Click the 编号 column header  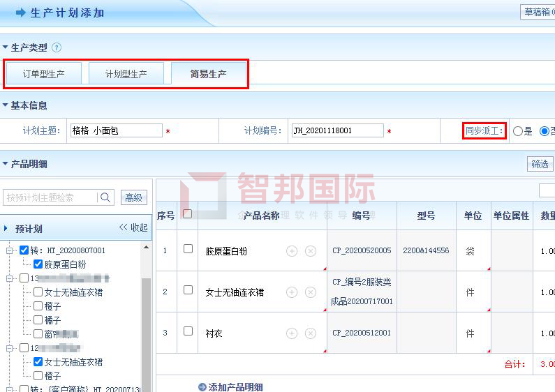pyautogui.click(x=361, y=216)
